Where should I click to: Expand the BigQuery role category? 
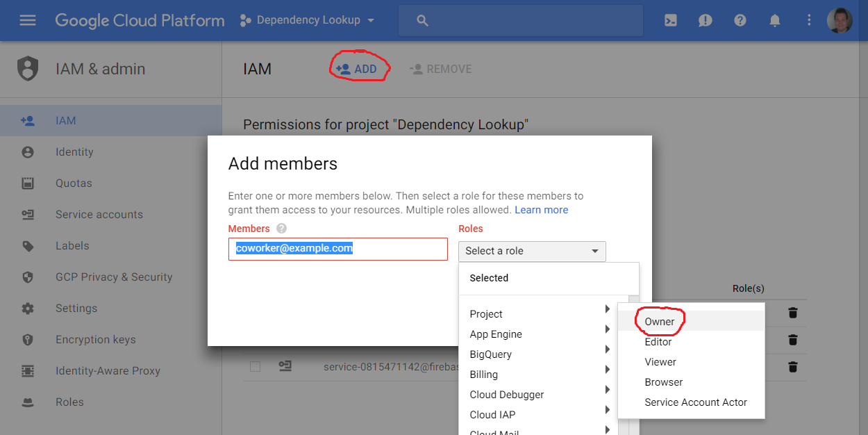coord(538,354)
